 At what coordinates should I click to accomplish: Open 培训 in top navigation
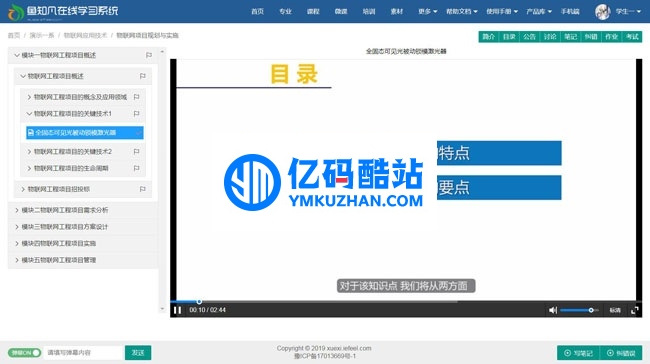coord(369,12)
